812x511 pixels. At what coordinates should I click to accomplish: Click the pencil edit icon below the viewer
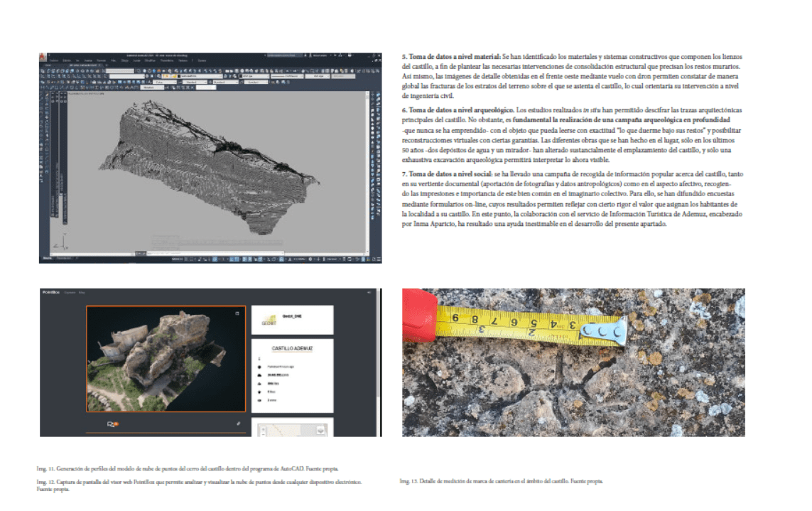[x=239, y=424]
